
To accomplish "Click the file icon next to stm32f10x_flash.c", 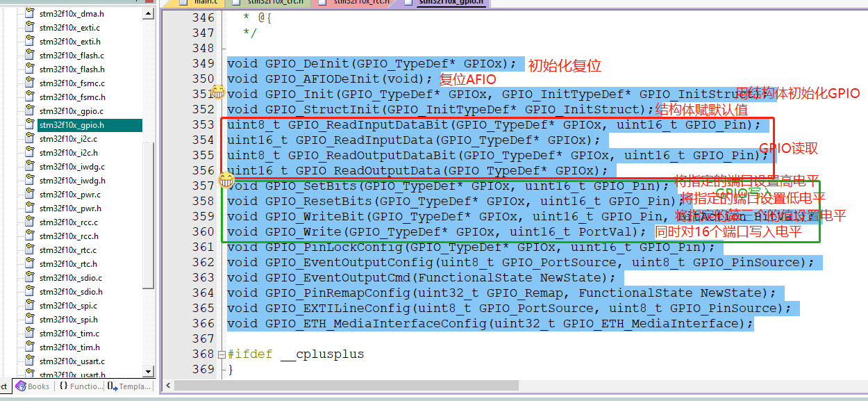I will pos(29,55).
